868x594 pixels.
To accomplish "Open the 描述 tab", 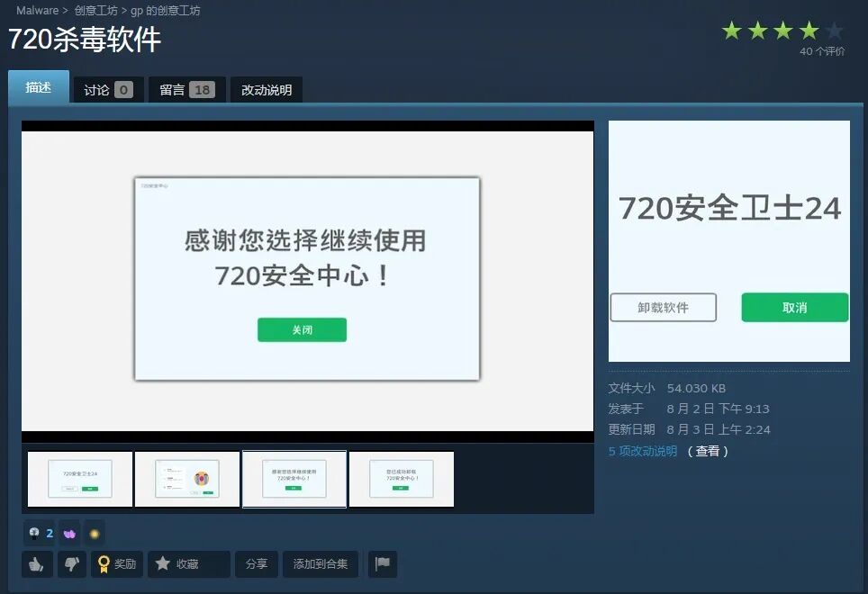I will click(39, 87).
